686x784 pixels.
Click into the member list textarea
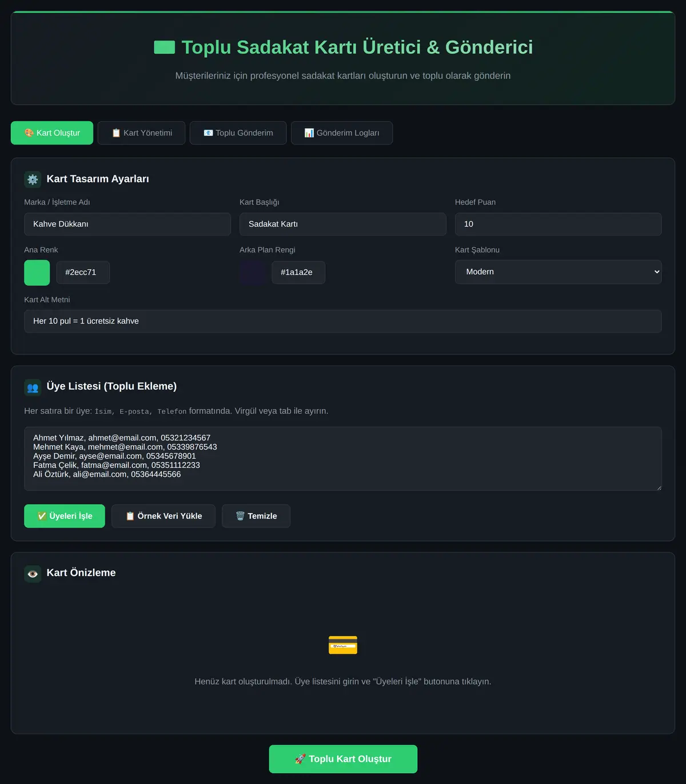tap(343, 459)
